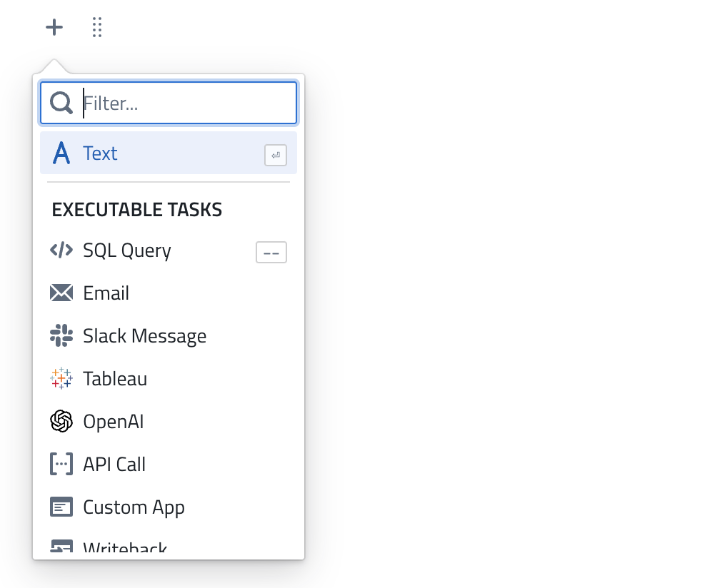Click the Email envelope icon
Image resolution: width=727 pixels, height=588 pixels.
pyautogui.click(x=61, y=293)
